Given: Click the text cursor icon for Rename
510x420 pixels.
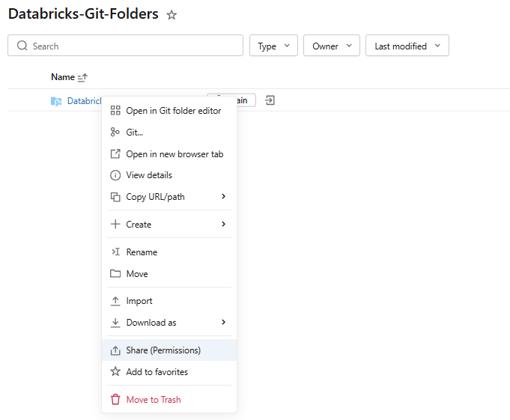Looking at the screenshot, I should 116,252.
